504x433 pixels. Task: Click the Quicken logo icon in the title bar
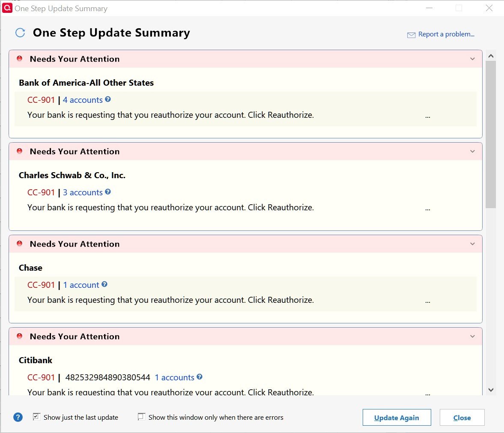[x=7, y=8]
